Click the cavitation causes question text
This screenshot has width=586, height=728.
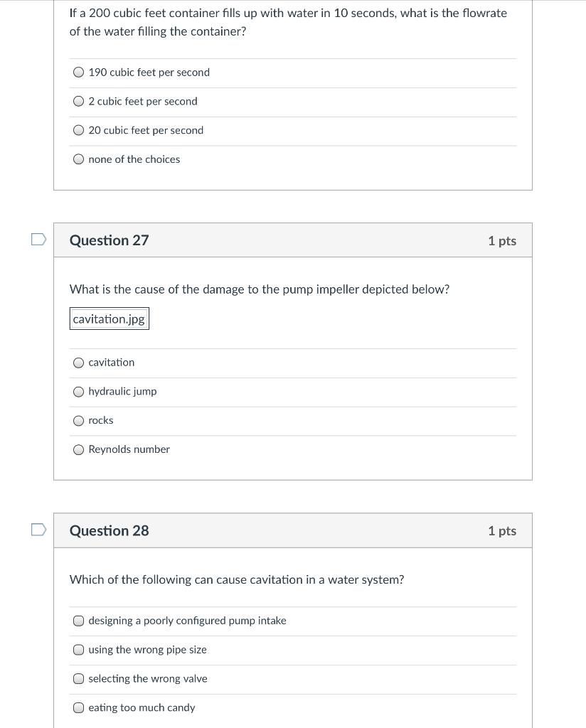[237, 579]
